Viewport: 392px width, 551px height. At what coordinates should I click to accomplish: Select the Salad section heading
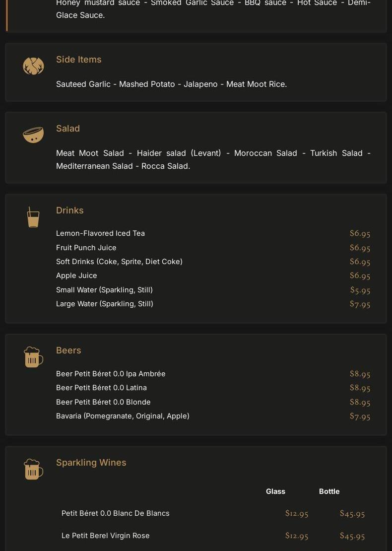(x=68, y=129)
